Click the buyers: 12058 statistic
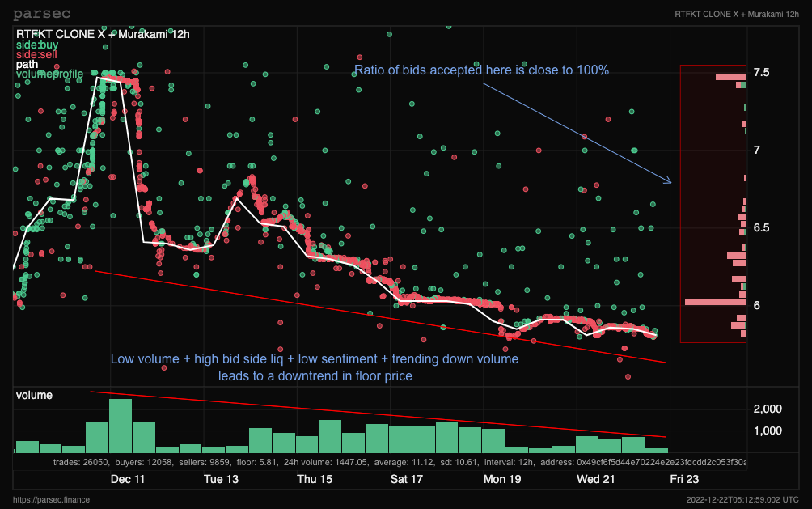The image size is (812, 509). pyautogui.click(x=143, y=462)
